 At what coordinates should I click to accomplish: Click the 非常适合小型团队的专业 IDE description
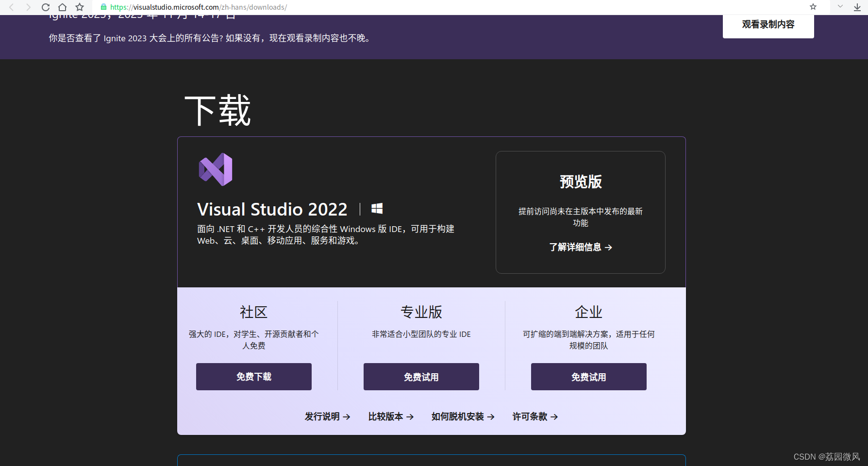(421, 334)
